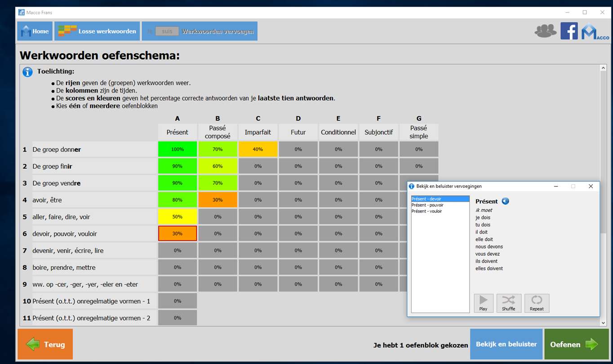The image size is (613, 364).
Task: Select Imparfait block for De groep donner
Action: click(258, 149)
